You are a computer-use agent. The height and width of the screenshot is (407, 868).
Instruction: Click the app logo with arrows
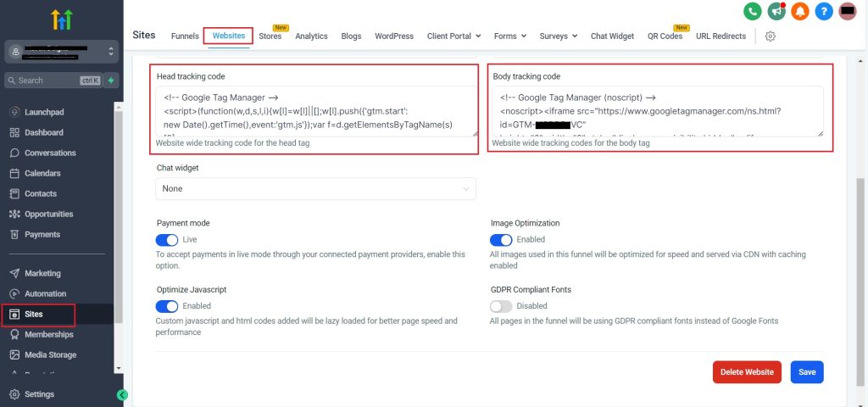(x=61, y=20)
